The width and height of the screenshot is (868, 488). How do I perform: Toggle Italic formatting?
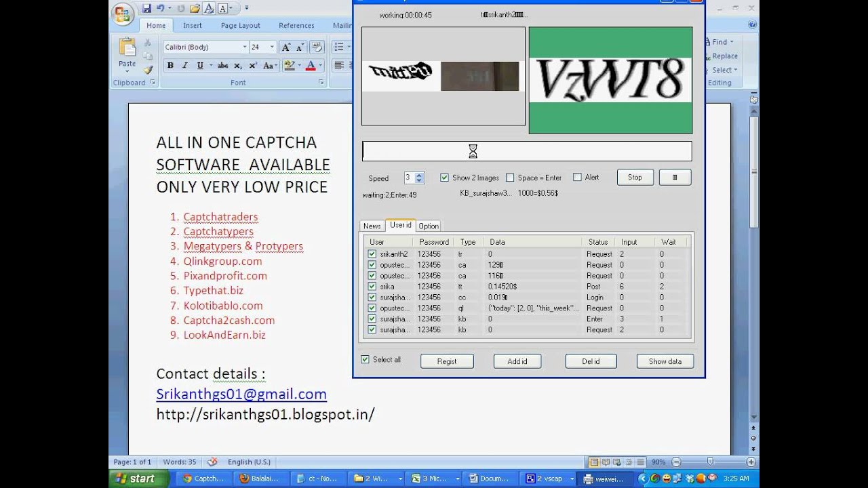coord(184,66)
